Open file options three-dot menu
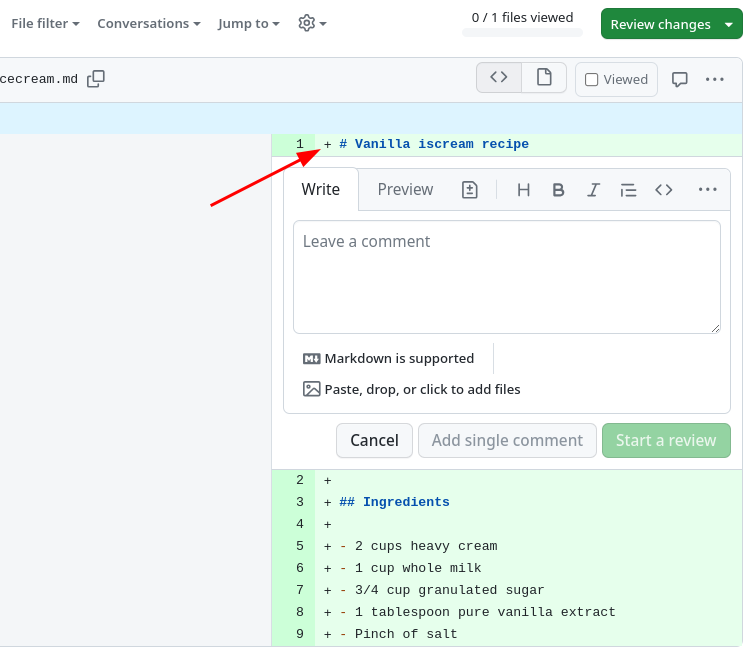 715,79
